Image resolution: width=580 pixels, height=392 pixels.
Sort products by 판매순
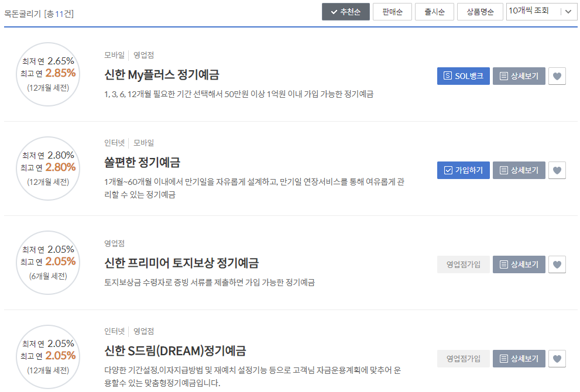(392, 12)
